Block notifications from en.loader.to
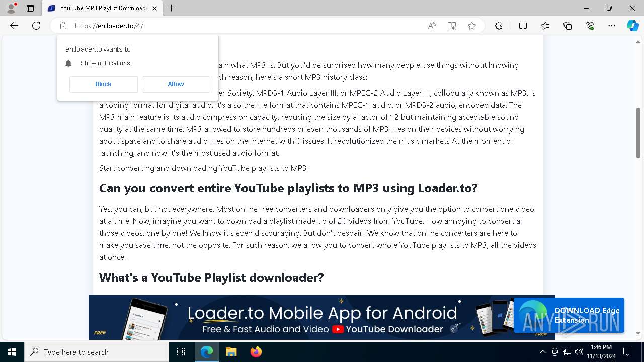 [x=103, y=84]
